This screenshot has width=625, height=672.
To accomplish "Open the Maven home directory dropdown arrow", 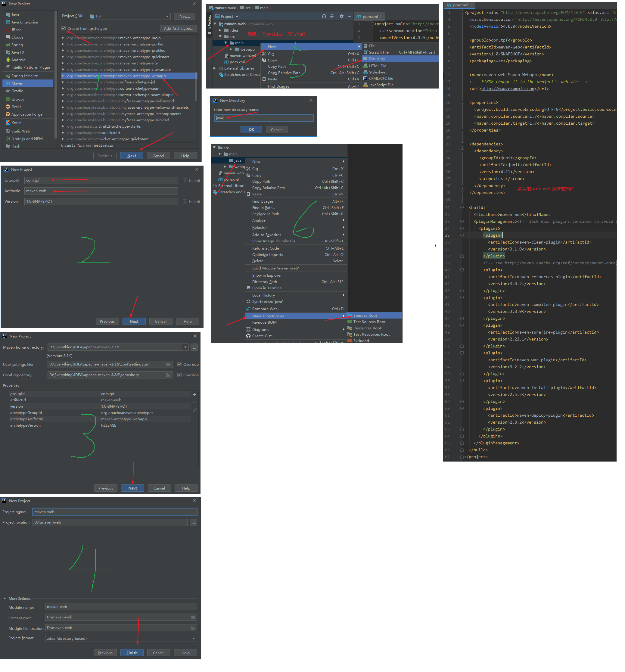I will pyautogui.click(x=185, y=347).
